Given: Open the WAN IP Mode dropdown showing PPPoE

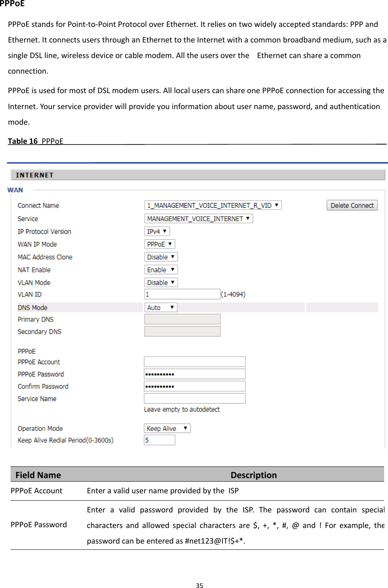Looking at the screenshot, I should coord(159,244).
